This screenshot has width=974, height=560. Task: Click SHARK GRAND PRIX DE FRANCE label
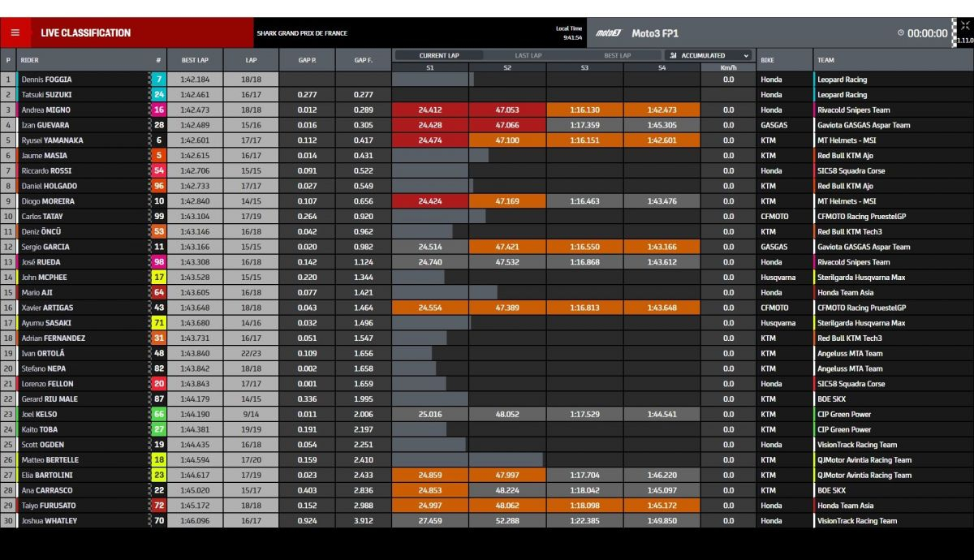(302, 33)
